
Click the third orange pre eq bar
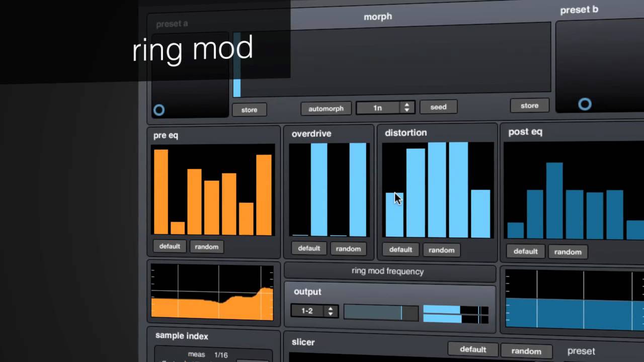pos(195,202)
